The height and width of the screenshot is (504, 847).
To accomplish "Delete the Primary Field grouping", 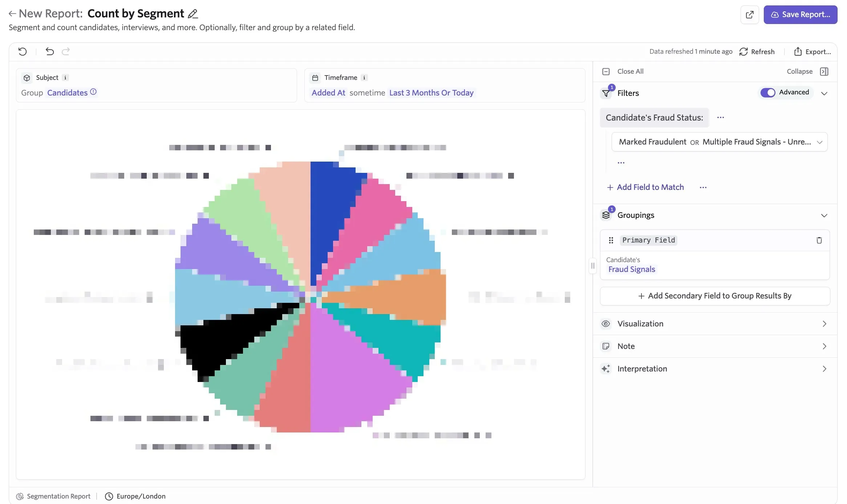I will [819, 240].
